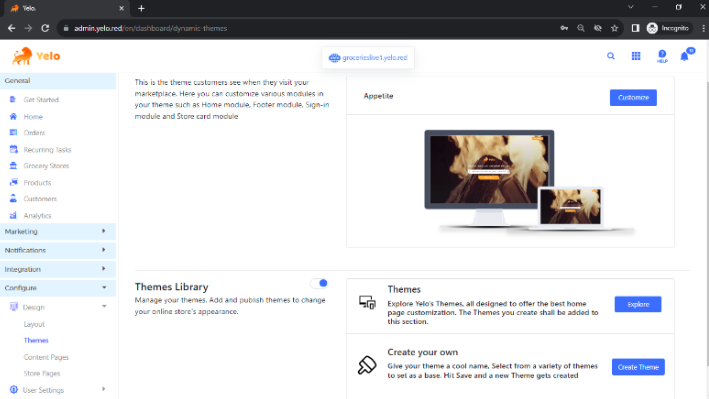Expand the Marketing sidebar section
The image size is (709, 399).
point(58,231)
